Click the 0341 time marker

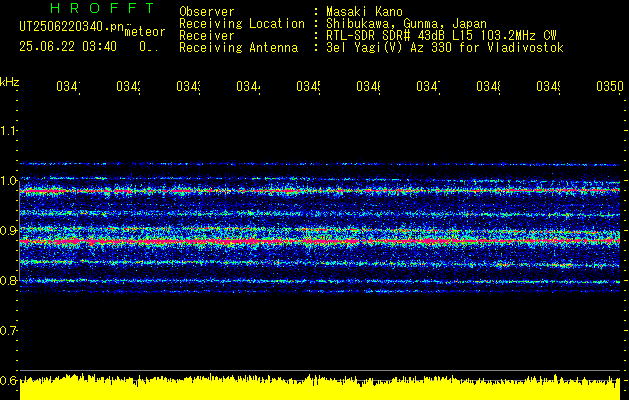(68, 86)
